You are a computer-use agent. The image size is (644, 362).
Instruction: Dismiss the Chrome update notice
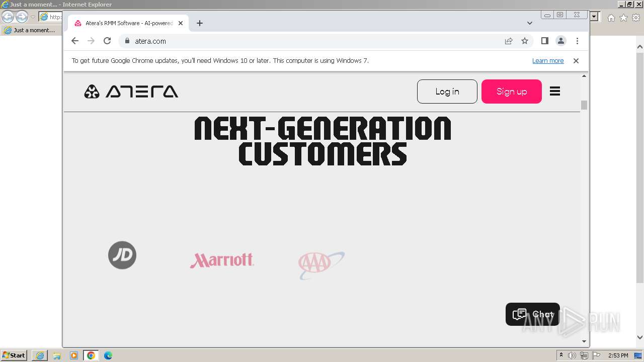[x=576, y=61]
